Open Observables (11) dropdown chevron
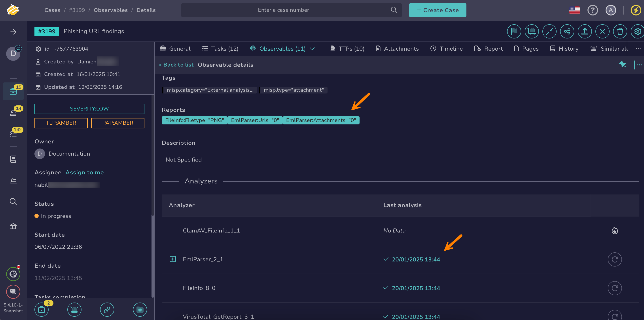 312,49
